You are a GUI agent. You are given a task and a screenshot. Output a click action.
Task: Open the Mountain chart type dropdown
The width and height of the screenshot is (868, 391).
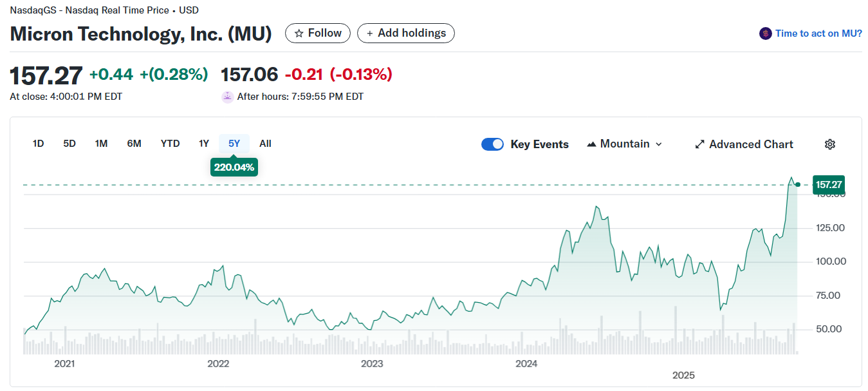click(x=625, y=144)
